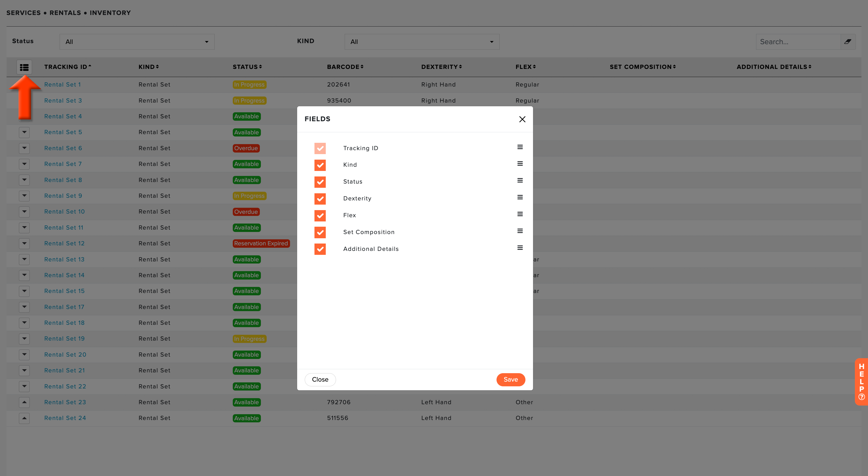Click barcode 202641

tap(338, 85)
